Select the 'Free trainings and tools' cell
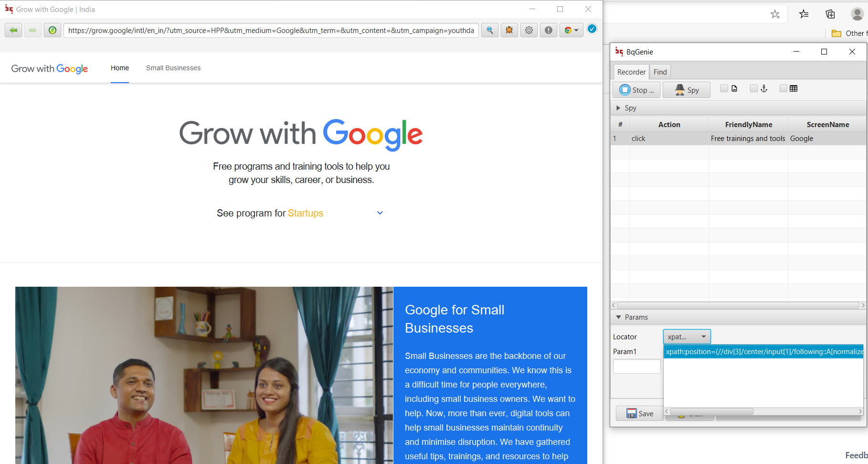The height and width of the screenshot is (464, 868). point(748,139)
